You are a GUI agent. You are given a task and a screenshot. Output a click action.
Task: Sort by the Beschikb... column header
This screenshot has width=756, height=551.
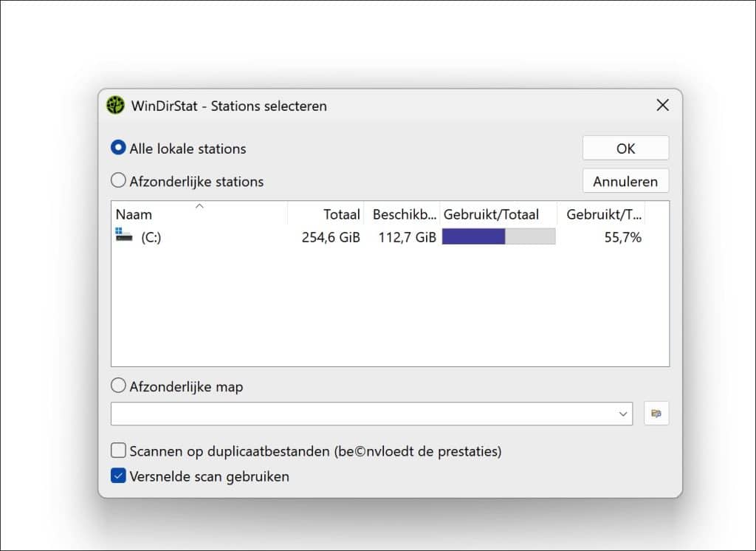click(402, 213)
